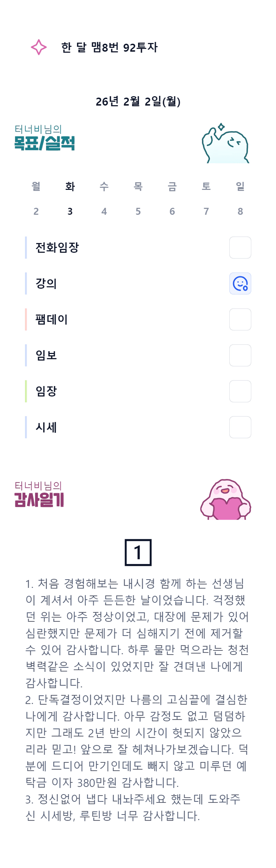The height and width of the screenshot is (868, 276).
Task: Click the date heading 26년 2월 2일(월)
Action: click(x=138, y=101)
